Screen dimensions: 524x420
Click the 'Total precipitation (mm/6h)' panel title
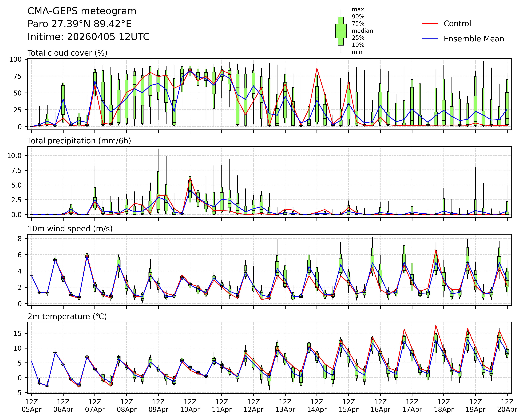(x=79, y=141)
